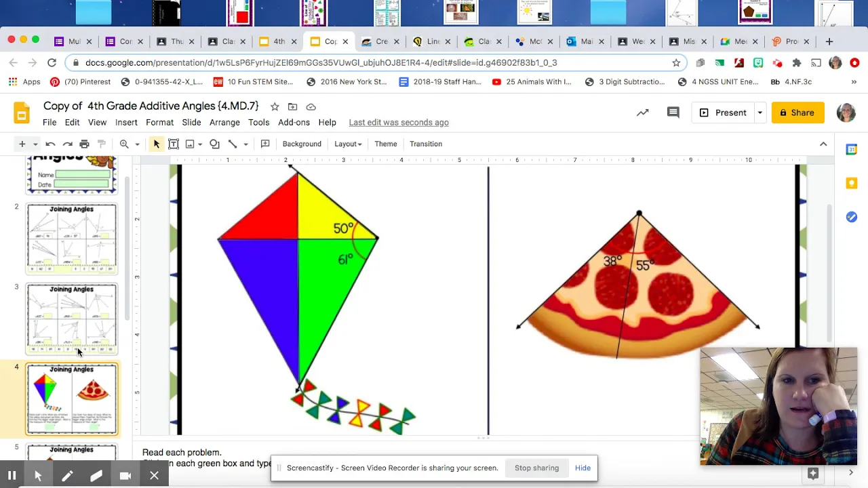This screenshot has width=868, height=488.
Task: Click the new slide plus button
Action: 22,144
